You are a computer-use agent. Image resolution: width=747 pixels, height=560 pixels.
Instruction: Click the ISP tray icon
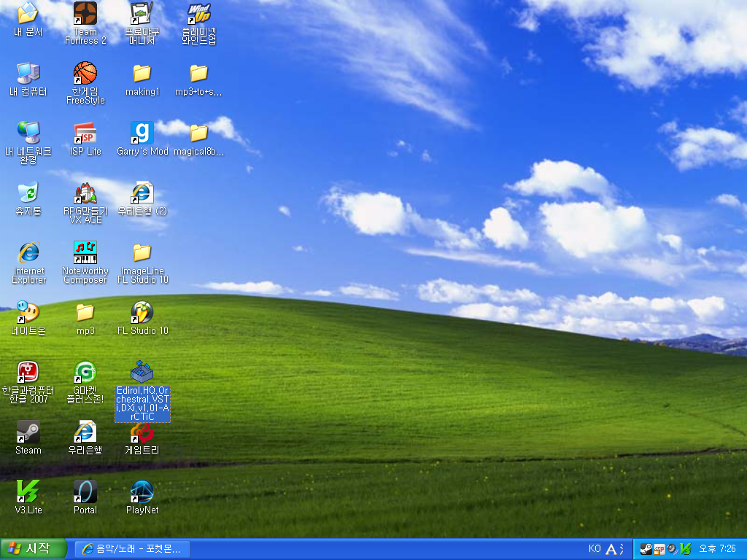pos(659,549)
